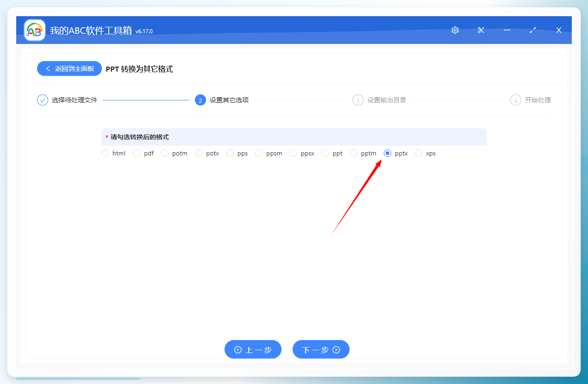588x384 pixels.
Task: Select the pdf format radio button
Action: (137, 153)
